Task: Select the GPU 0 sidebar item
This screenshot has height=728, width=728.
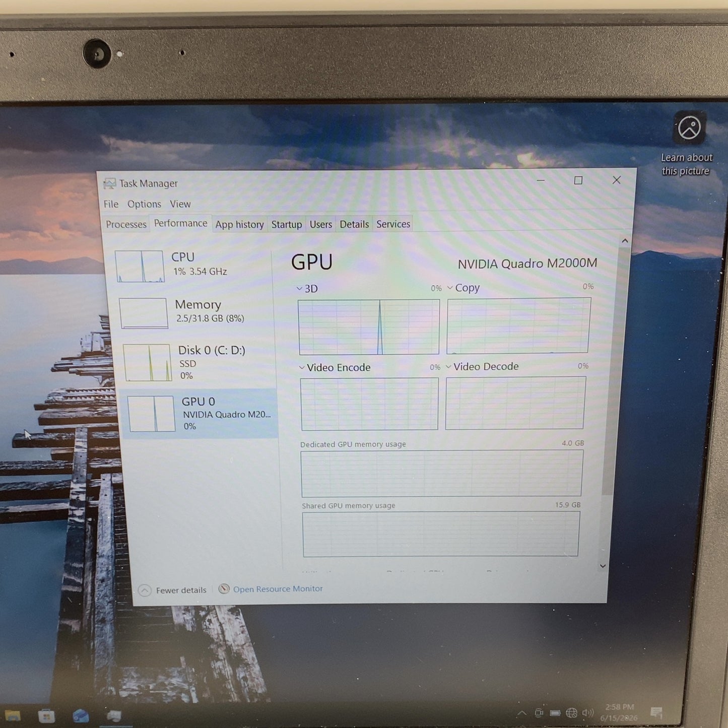Action: point(200,413)
